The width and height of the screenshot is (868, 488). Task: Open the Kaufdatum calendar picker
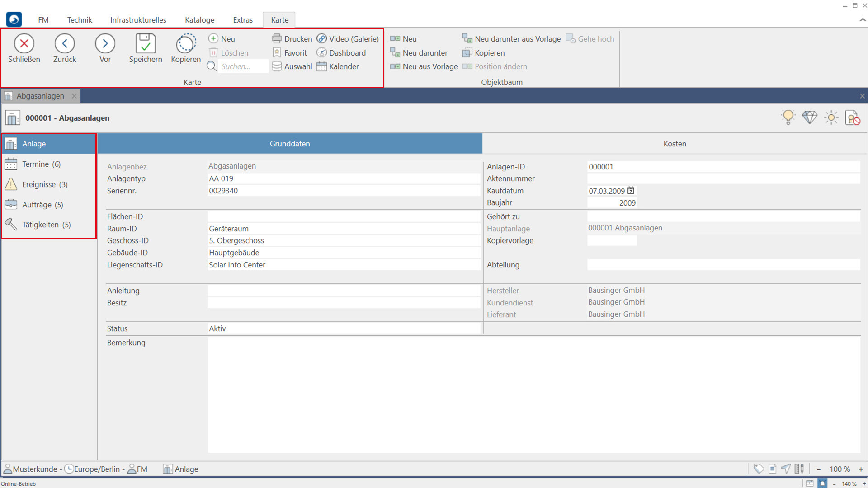[631, 191]
